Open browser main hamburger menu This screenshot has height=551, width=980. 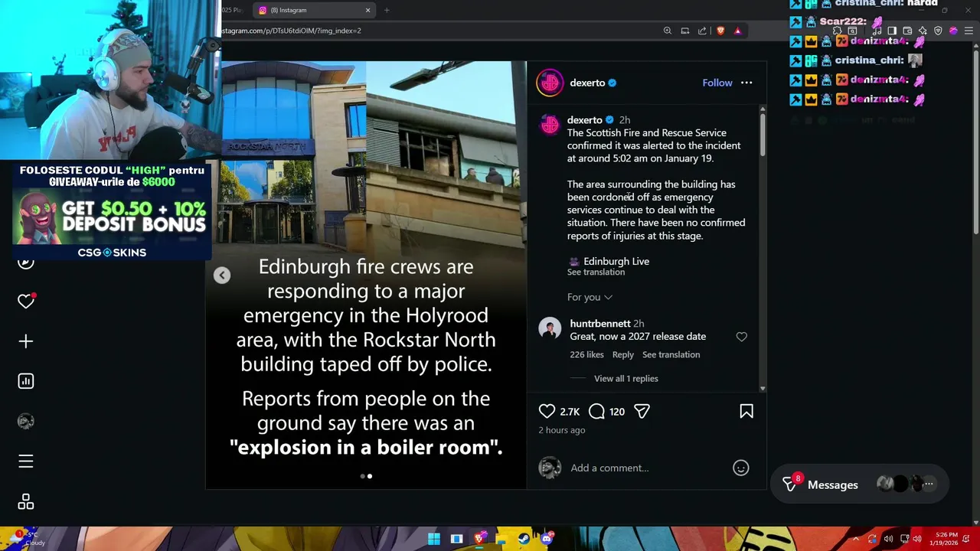point(969,31)
